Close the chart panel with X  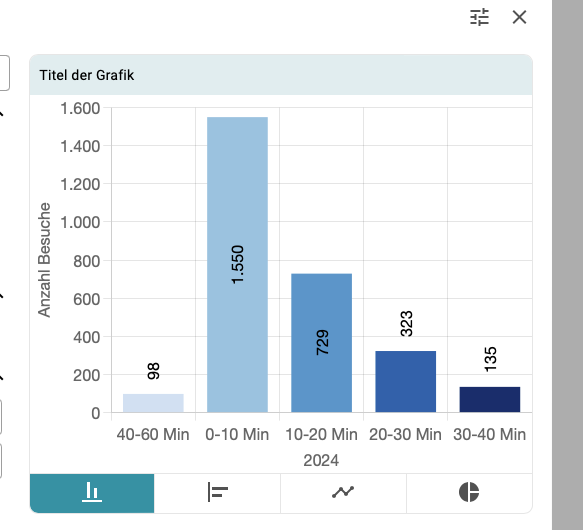519,17
